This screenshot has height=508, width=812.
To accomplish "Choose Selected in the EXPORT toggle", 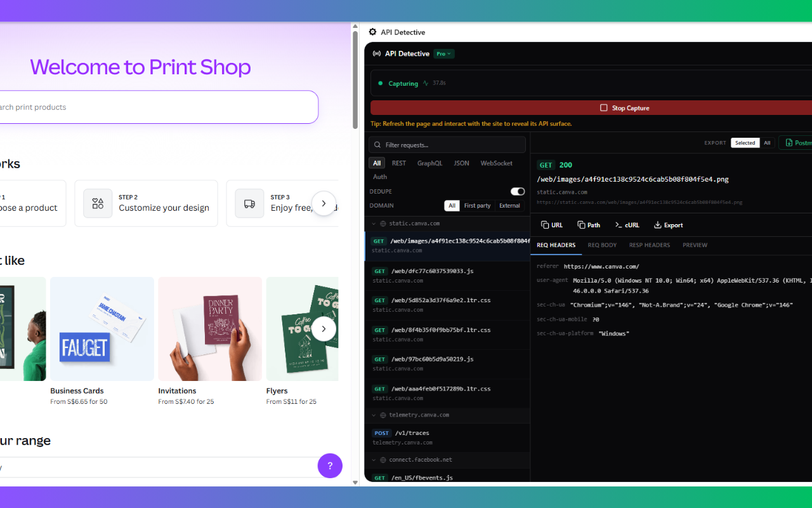I will 745,143.
